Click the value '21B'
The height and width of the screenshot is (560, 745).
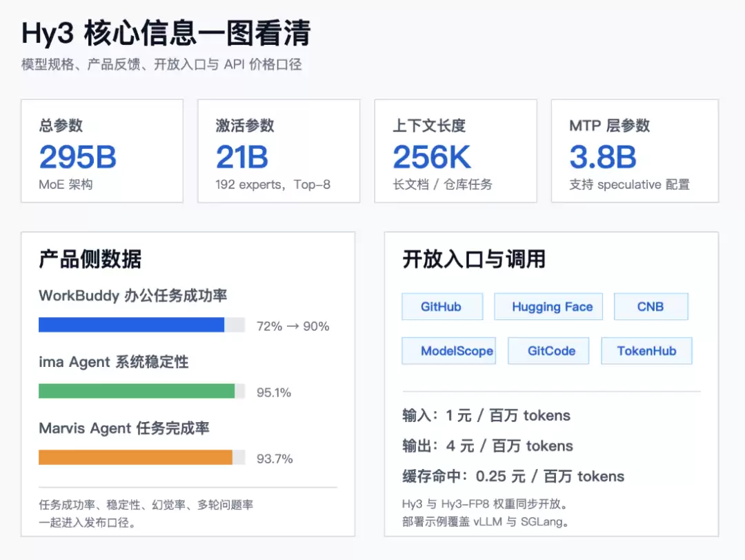tap(242, 157)
